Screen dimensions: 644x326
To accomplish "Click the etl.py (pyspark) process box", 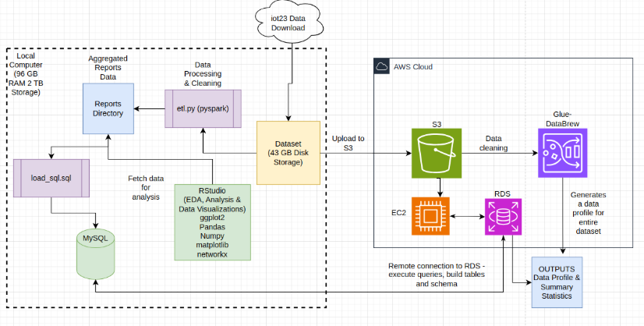I will click(202, 108).
